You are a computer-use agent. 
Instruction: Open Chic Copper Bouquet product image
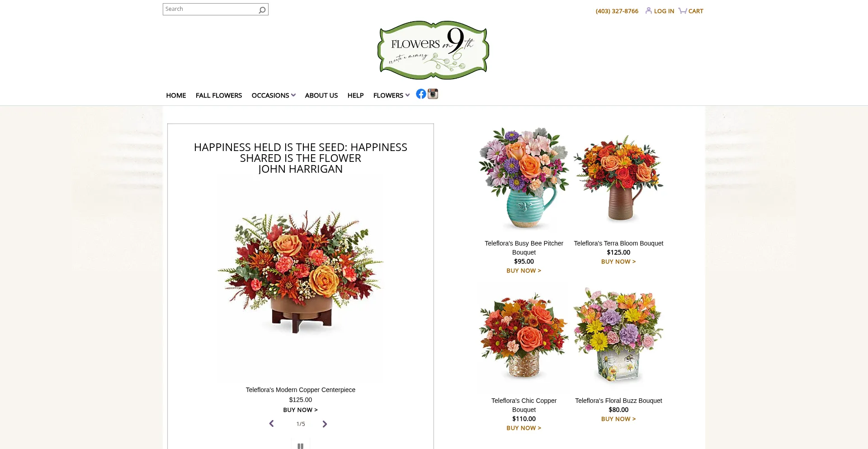coord(524,337)
